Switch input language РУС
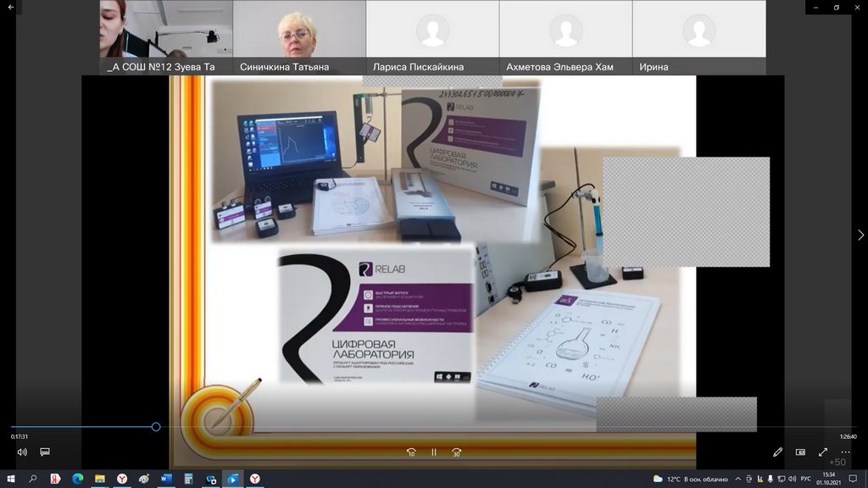 point(805,480)
